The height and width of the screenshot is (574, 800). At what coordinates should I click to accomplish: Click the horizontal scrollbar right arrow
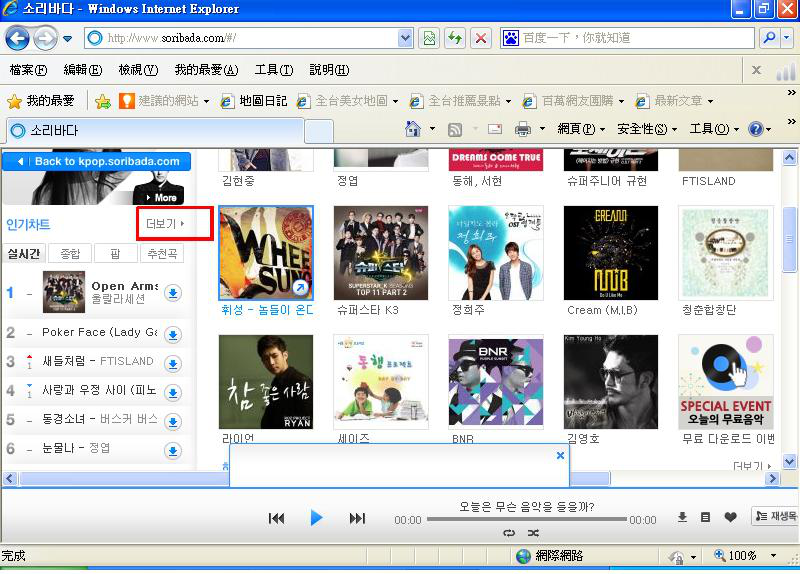coord(772,478)
